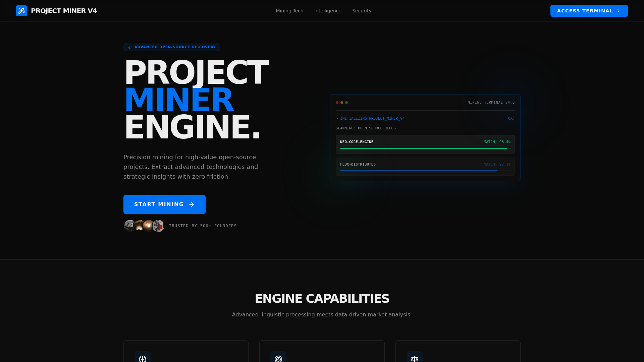
Task: Click the MINING TERMINAL V4.0 title text
Action: tap(491, 103)
